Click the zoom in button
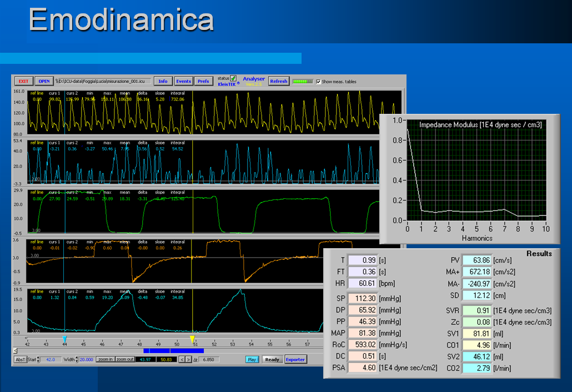 point(105,359)
